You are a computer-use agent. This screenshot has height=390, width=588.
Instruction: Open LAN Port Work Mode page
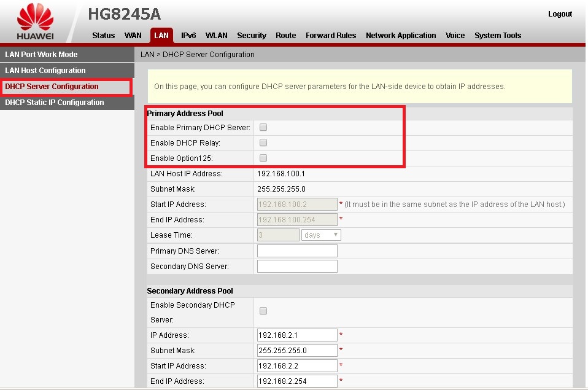67,55
